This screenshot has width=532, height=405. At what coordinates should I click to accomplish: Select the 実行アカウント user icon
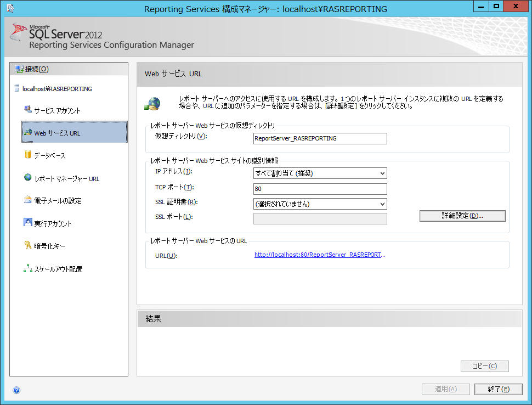pos(27,223)
